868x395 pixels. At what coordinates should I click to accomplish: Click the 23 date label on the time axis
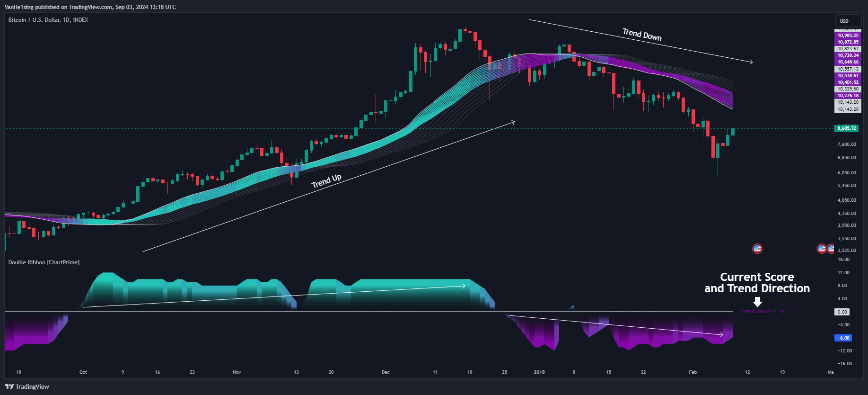(x=192, y=372)
